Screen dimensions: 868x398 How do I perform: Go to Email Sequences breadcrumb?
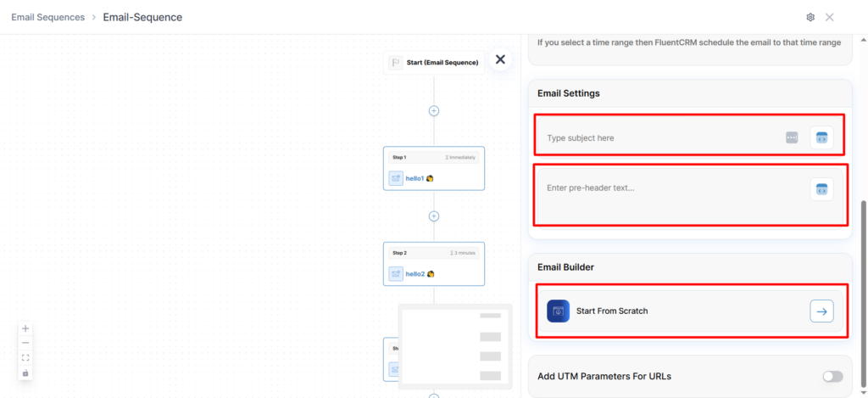click(x=47, y=17)
